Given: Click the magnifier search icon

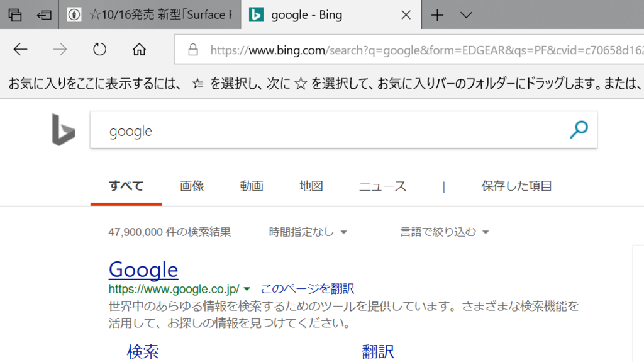Looking at the screenshot, I should pos(579,130).
